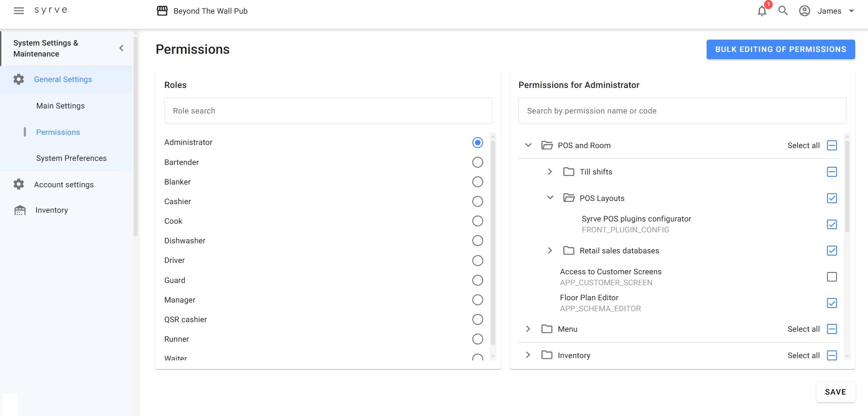Viewport: 868px width, 416px height.
Task: Click Bulk Editing of Permissions button
Action: click(x=780, y=49)
